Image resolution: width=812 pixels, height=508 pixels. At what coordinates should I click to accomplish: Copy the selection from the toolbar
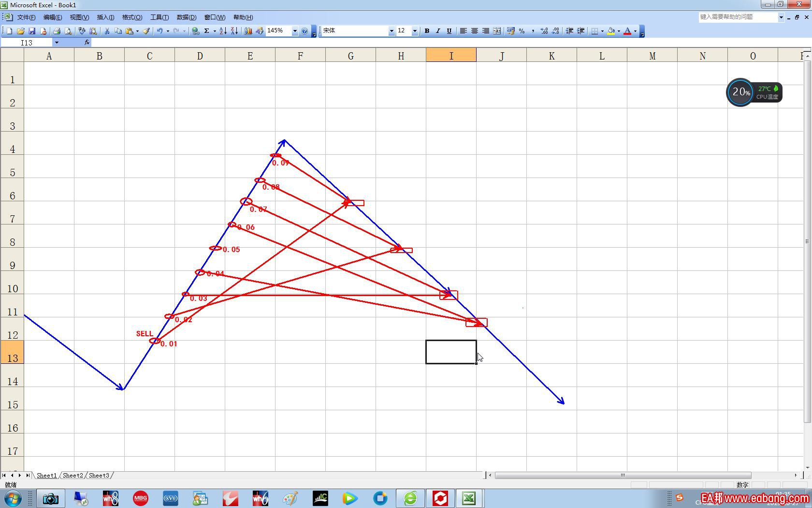(118, 31)
